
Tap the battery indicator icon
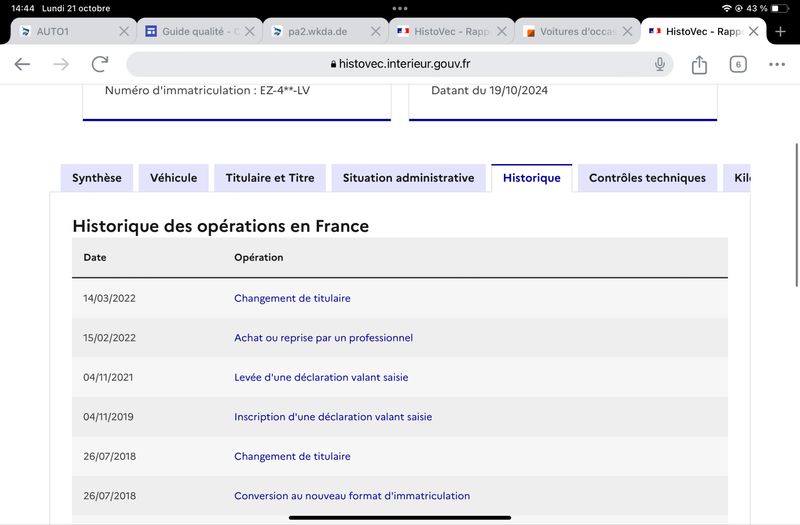(780, 8)
